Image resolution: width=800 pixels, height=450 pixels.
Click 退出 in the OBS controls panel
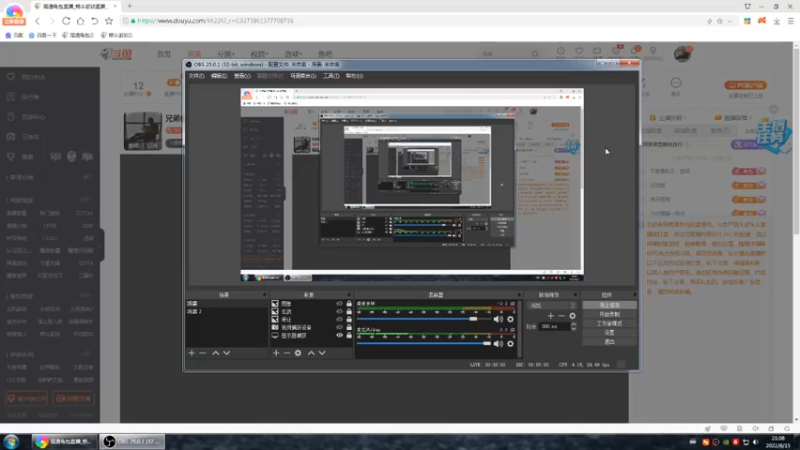(609, 342)
